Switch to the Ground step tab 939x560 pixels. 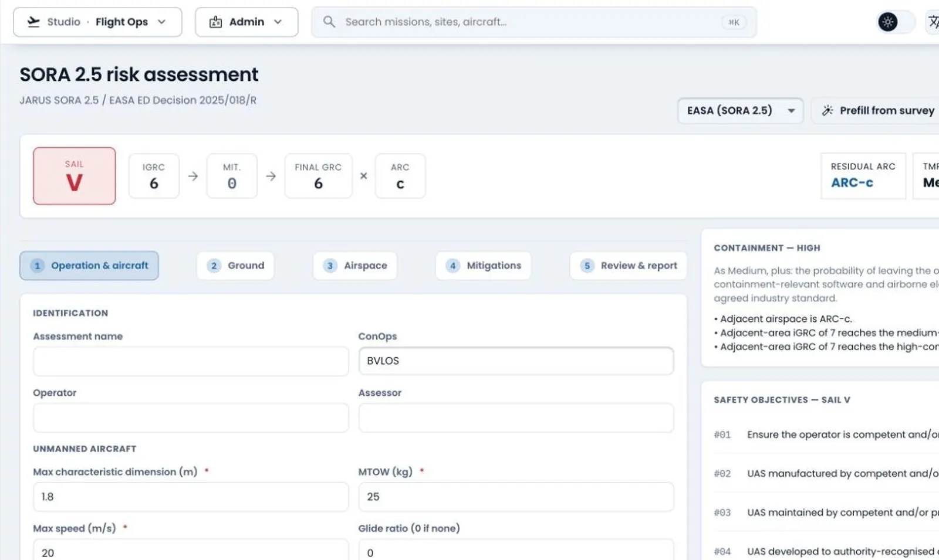tap(235, 266)
